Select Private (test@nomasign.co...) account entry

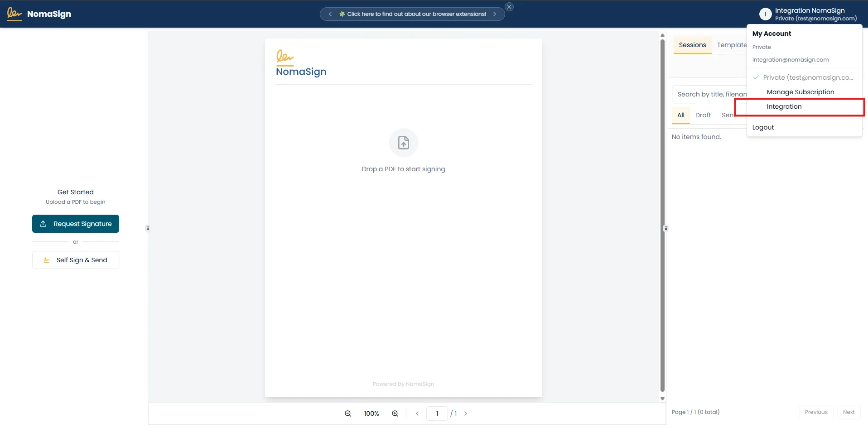coord(804,77)
